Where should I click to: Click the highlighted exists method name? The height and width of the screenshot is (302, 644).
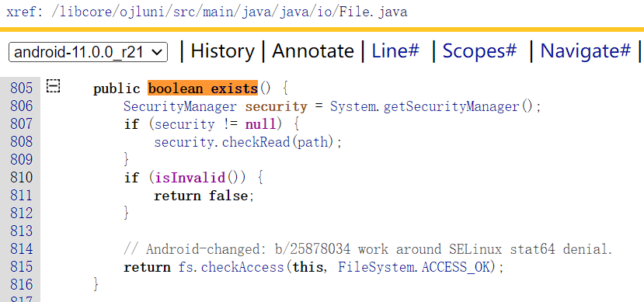(x=234, y=89)
